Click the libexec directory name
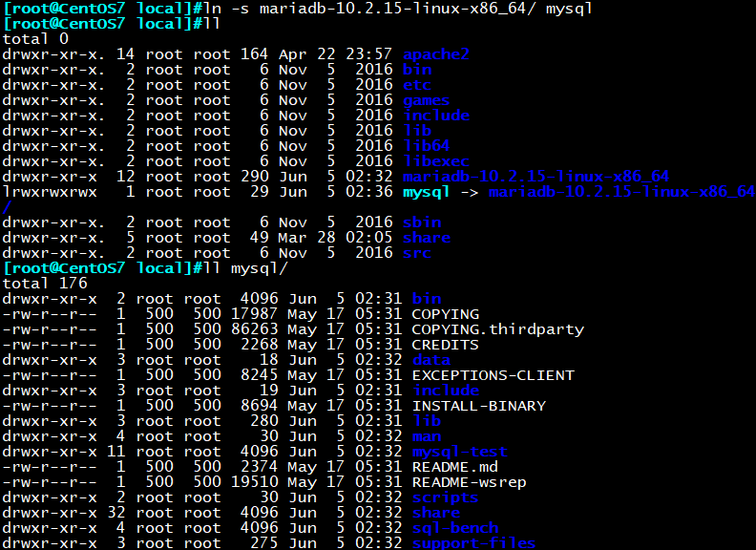The width and height of the screenshot is (756, 550). 436,161
